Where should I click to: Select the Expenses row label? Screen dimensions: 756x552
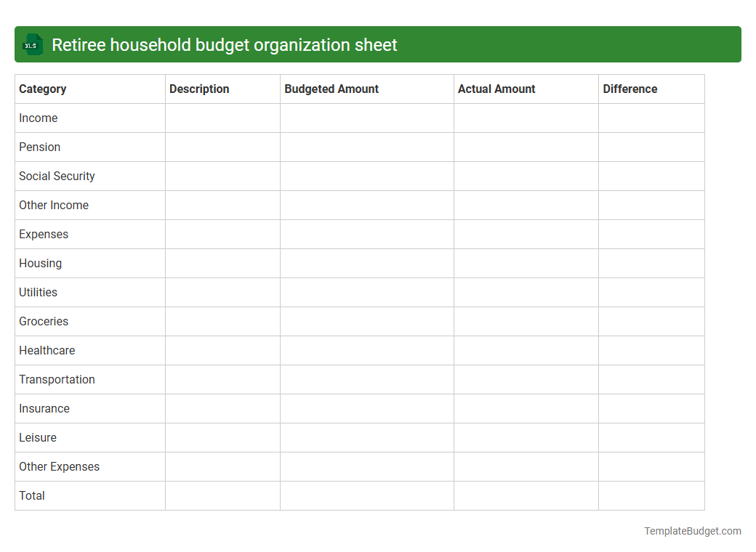[x=44, y=234]
